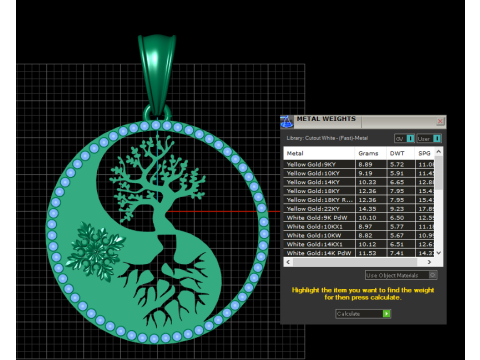Click the Metal column header
Screen dimensions: 480x360
click(319, 153)
